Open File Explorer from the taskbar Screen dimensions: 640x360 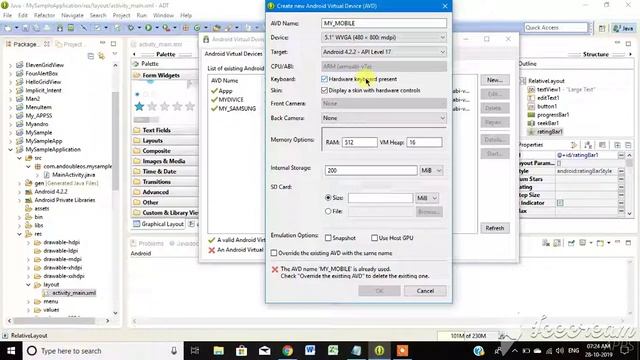pyautogui.click(x=218, y=351)
